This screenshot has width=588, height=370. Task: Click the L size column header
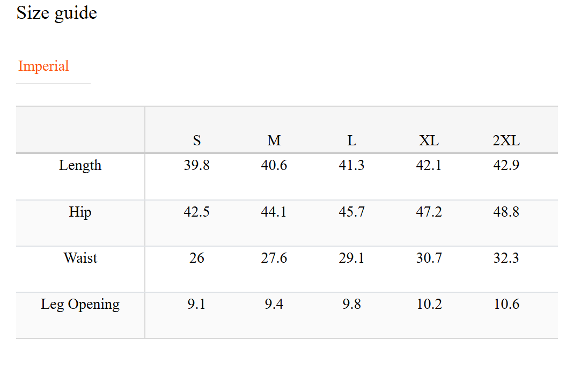pyautogui.click(x=351, y=140)
